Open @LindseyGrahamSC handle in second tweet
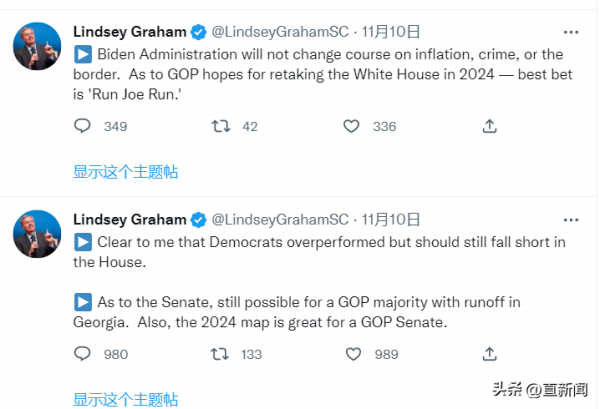600x409 pixels. click(280, 220)
